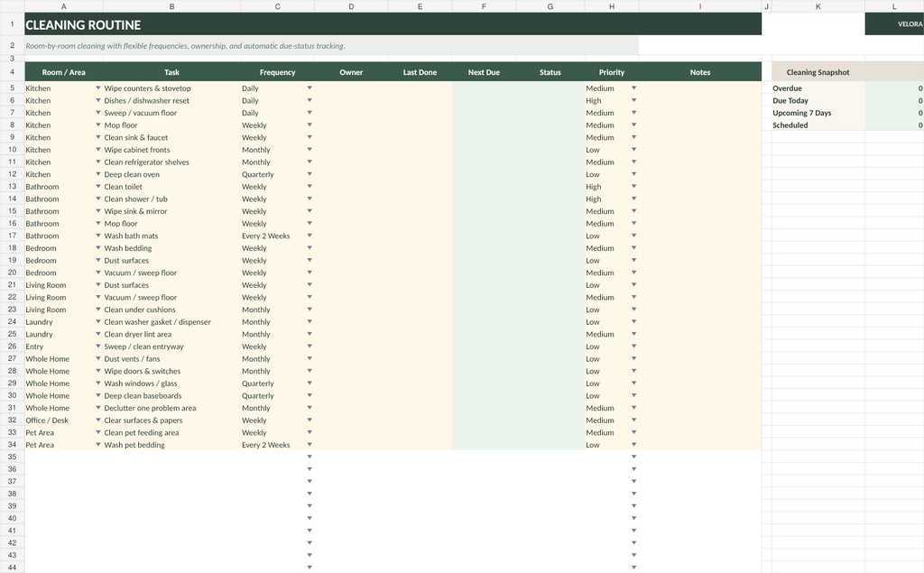Select the Clean washer gasket / dispenser cell
The width and height of the screenshot is (924, 573).
coord(171,321)
